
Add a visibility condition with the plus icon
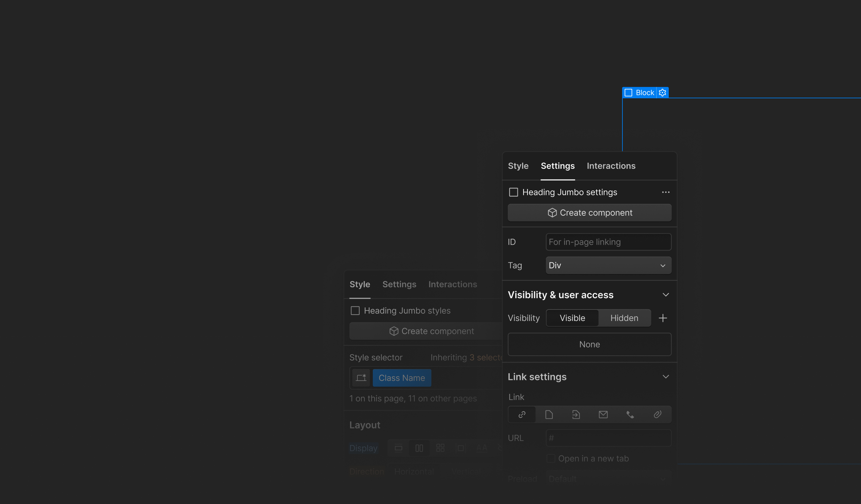(x=663, y=318)
